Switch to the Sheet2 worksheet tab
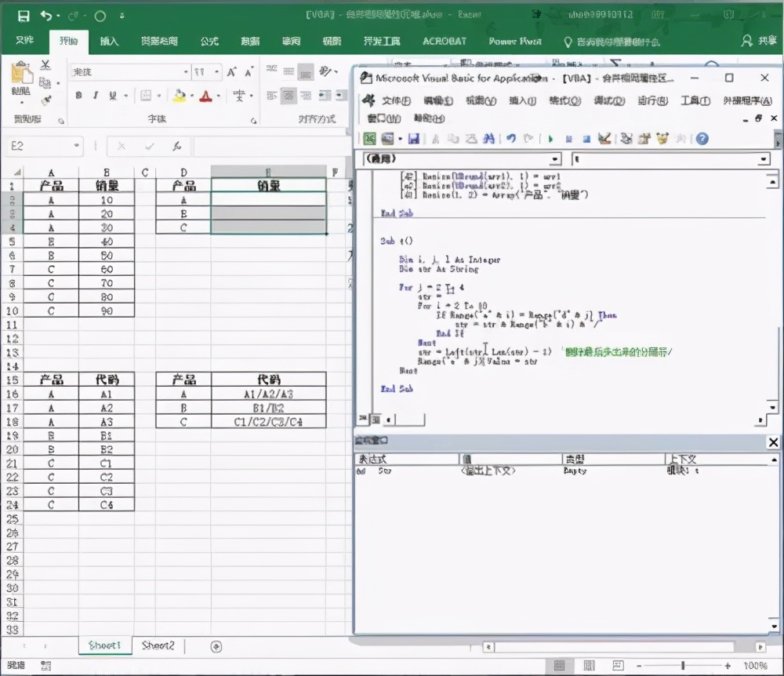 coord(159,646)
